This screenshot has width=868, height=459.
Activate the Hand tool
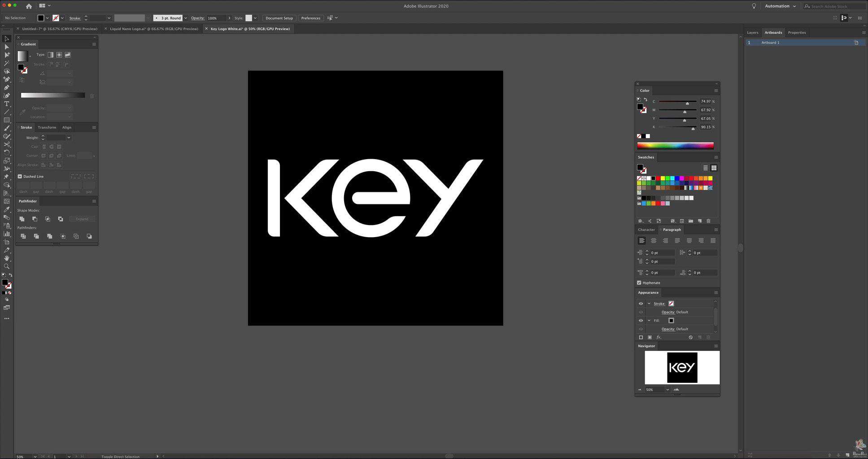point(7,258)
